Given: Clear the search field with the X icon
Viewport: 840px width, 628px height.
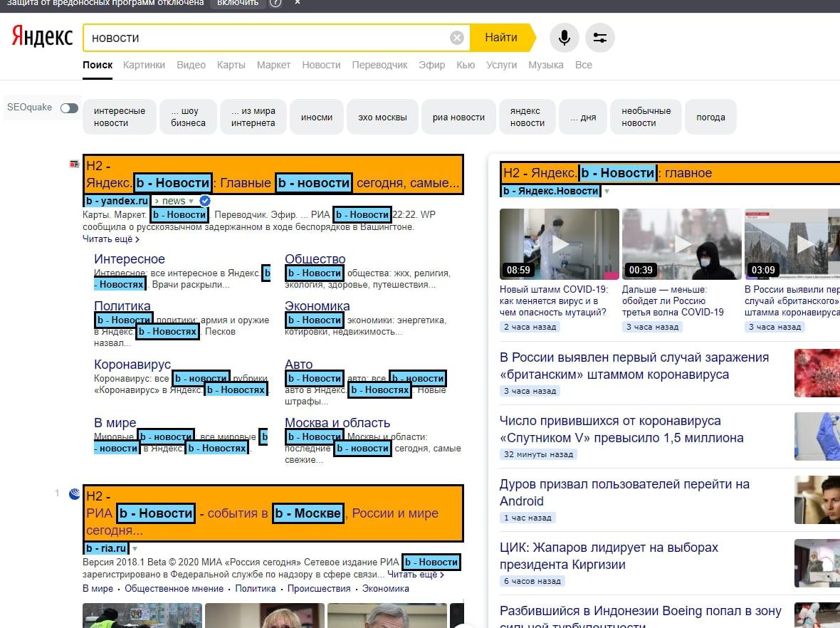Looking at the screenshot, I should click(456, 38).
